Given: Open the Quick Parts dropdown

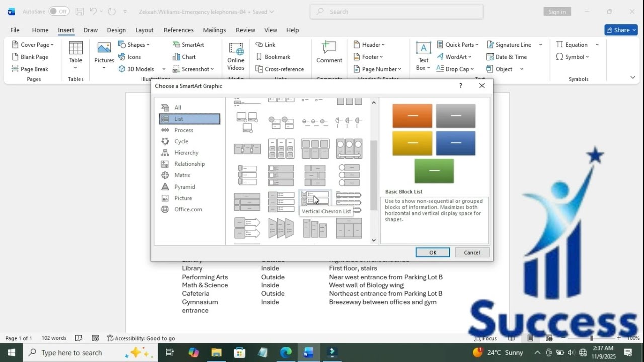Looking at the screenshot, I should click(x=457, y=45).
